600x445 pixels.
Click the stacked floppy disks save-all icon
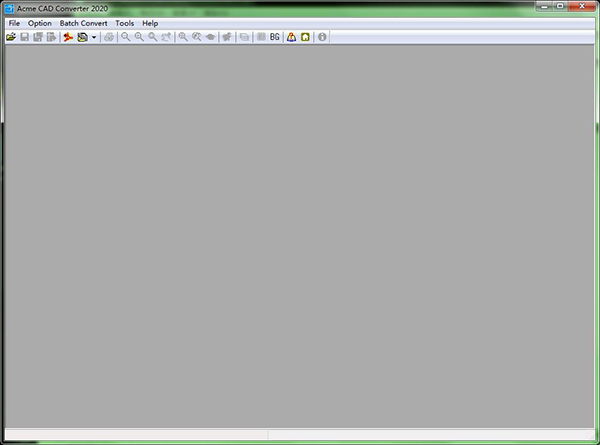pos(38,37)
